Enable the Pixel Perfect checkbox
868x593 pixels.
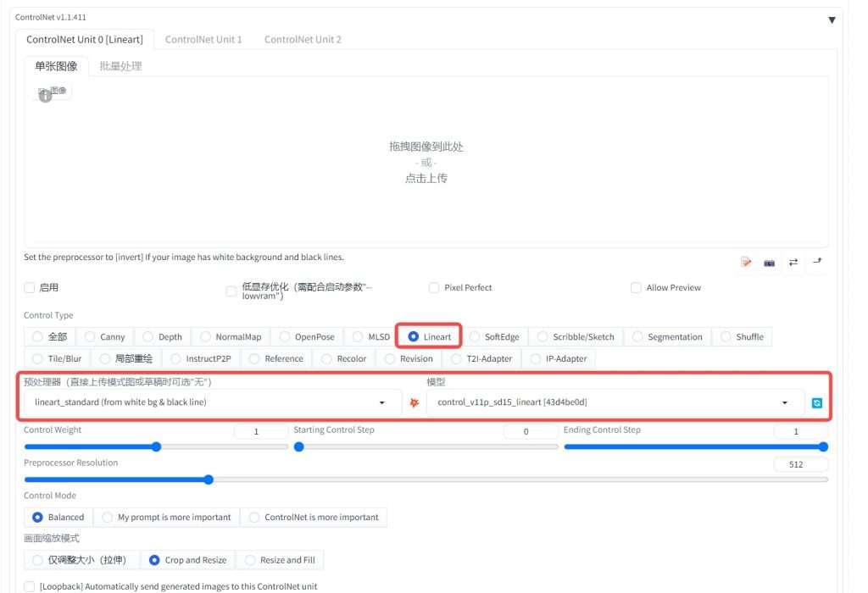pos(434,288)
